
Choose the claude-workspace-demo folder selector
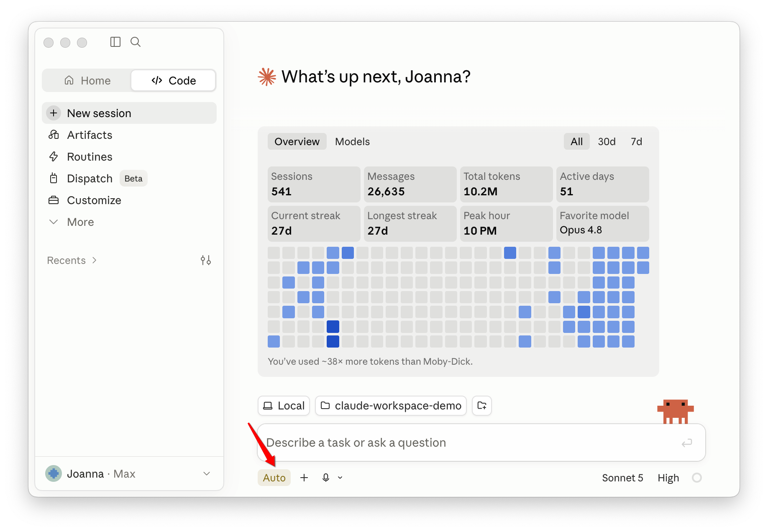click(x=391, y=406)
